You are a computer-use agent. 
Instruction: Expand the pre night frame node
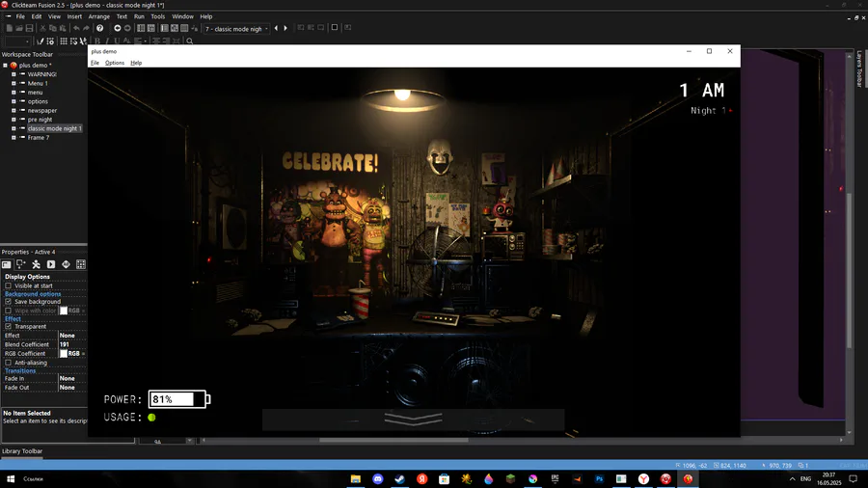point(14,120)
